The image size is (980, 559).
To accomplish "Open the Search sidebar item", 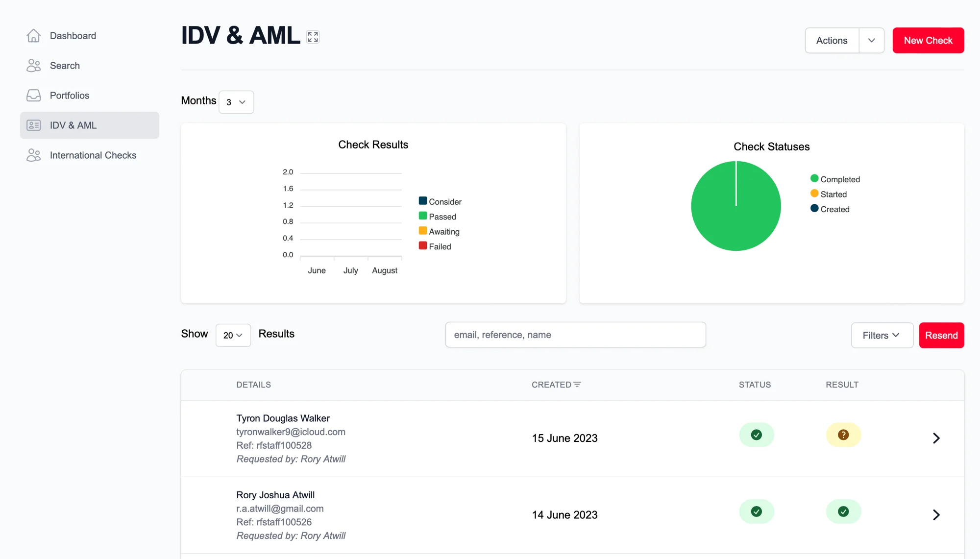I will tap(65, 66).
